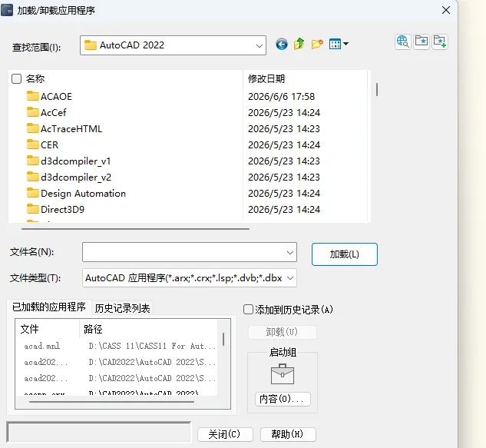
Task: Select the Direct3D9 folder
Action: (55, 209)
